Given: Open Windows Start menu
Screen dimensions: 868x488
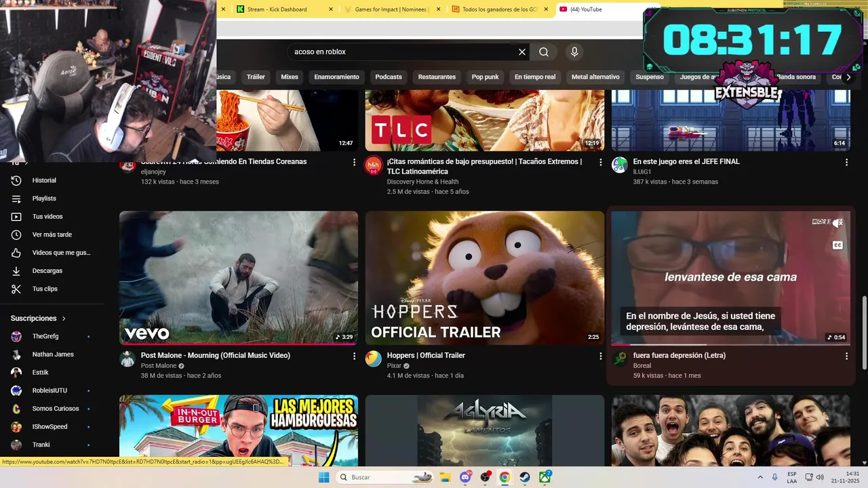Looking at the screenshot, I should [324, 477].
